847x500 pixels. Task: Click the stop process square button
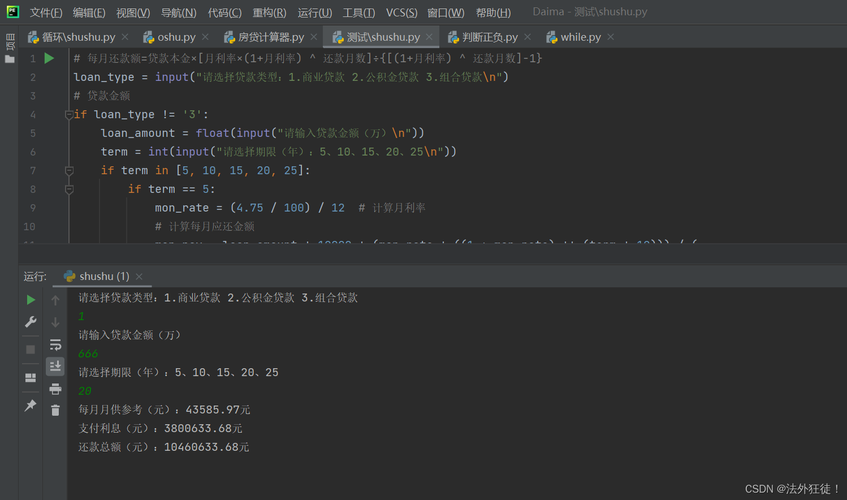(x=31, y=349)
